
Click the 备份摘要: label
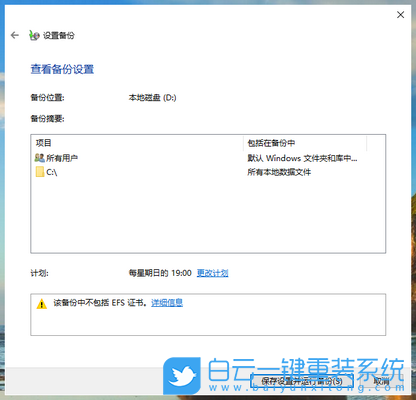pyautogui.click(x=47, y=118)
